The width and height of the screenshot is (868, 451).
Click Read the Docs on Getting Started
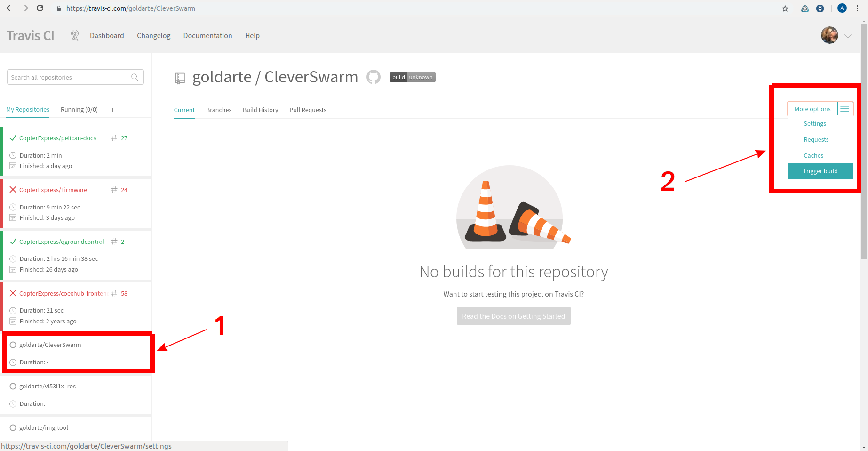pyautogui.click(x=513, y=316)
